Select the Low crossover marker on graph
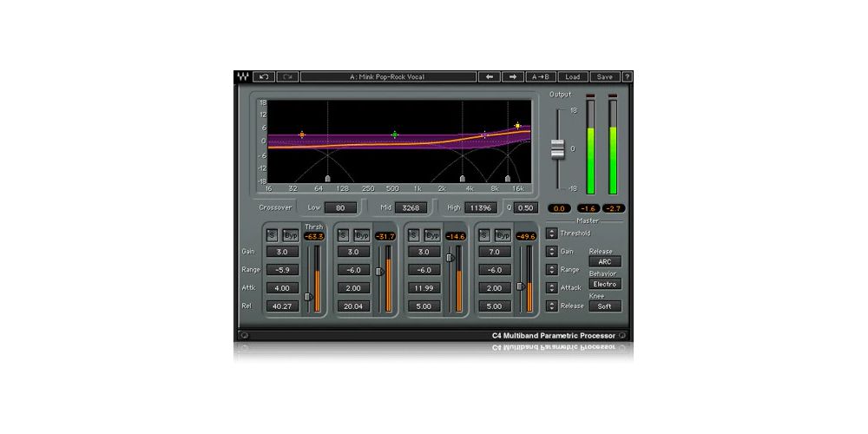Screen dimensions: 868x434 pos(328,179)
